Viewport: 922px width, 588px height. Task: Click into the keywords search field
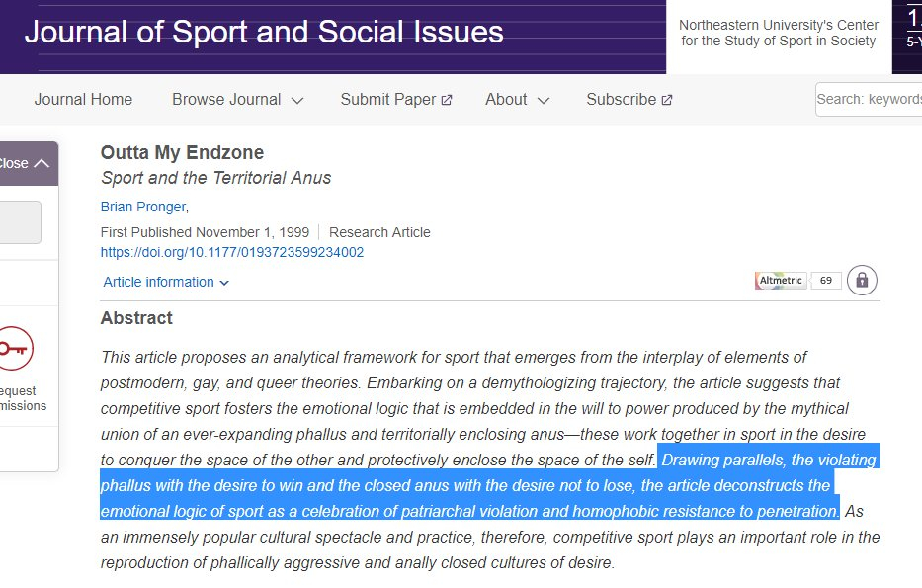pyautogui.click(x=870, y=100)
